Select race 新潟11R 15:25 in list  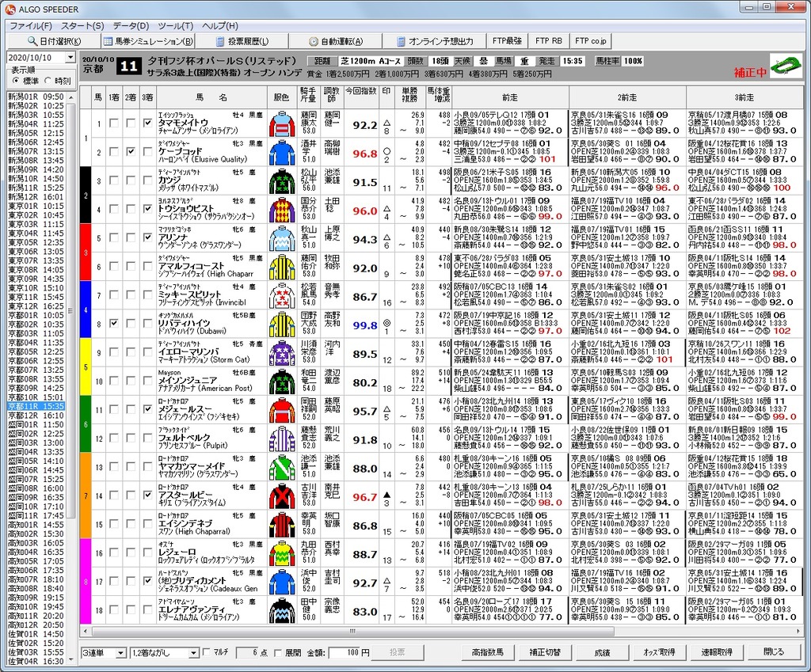point(36,188)
